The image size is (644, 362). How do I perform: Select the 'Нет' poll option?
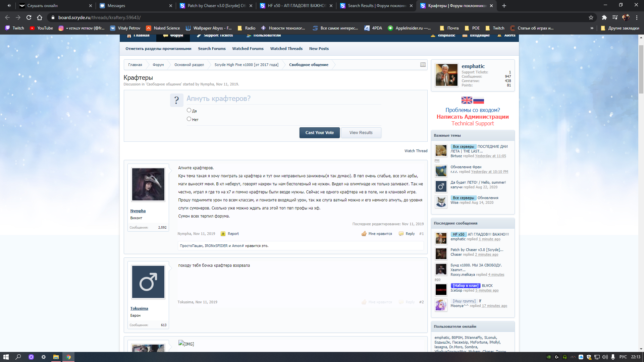click(189, 119)
